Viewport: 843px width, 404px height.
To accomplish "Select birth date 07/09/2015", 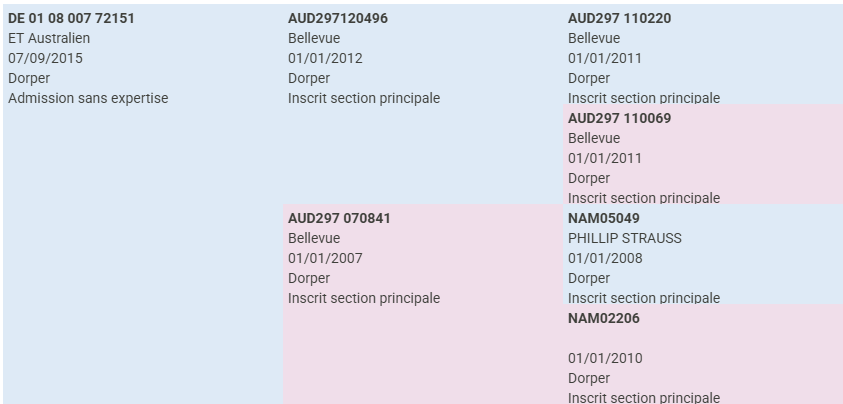I will tap(45, 58).
